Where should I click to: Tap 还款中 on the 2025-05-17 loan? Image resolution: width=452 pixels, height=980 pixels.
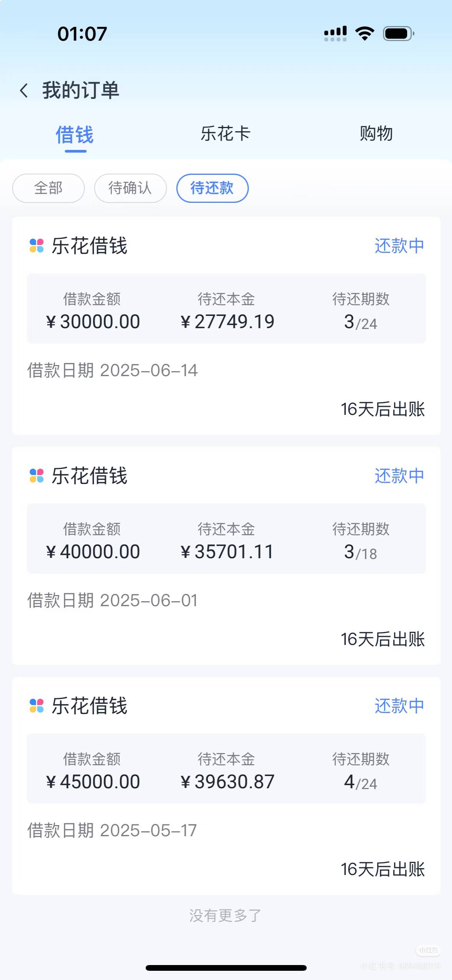tap(399, 705)
